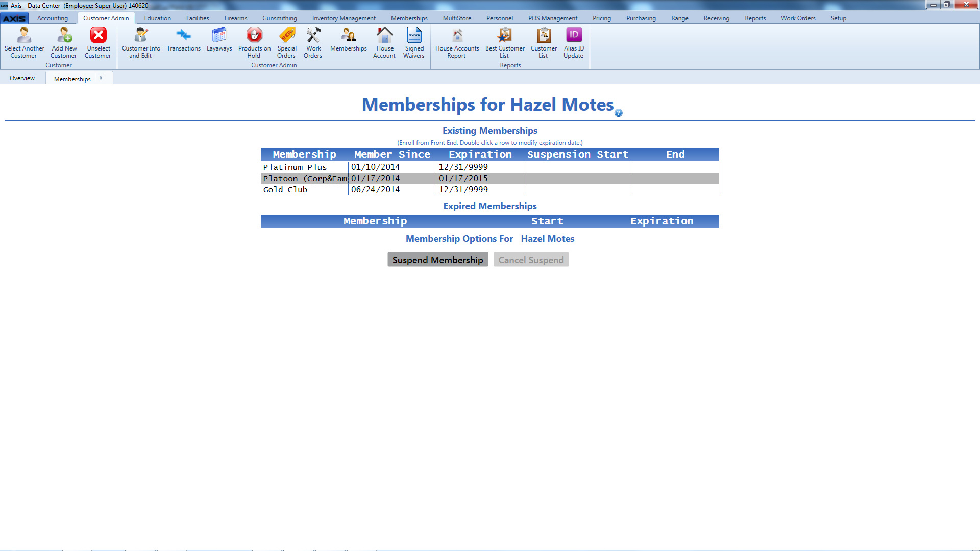Open Best Customer List
This screenshot has width=980, height=551.
(505, 42)
